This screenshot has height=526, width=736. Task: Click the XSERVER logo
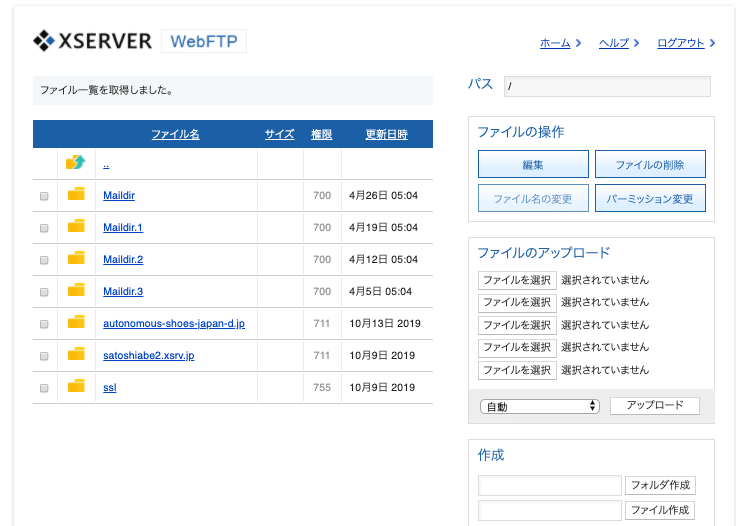click(93, 41)
